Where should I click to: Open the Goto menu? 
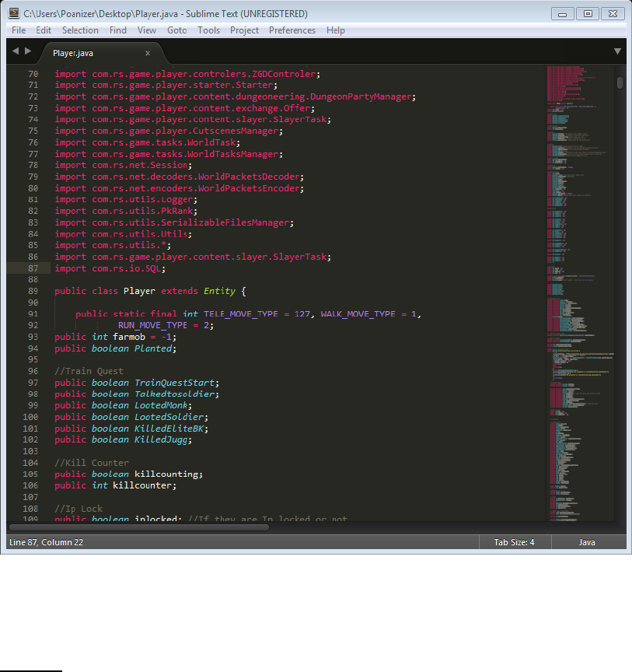coord(177,30)
